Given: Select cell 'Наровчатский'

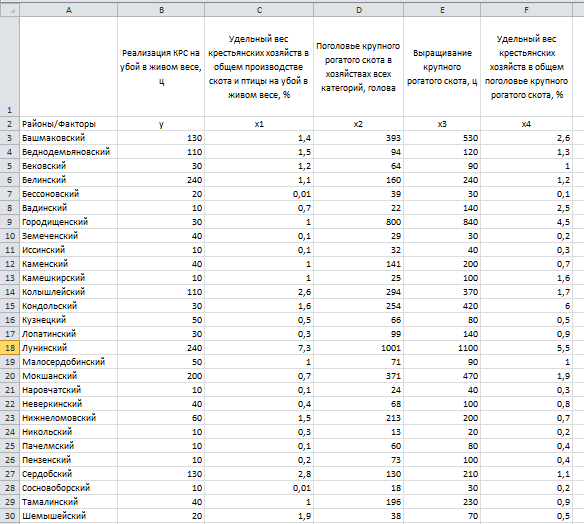Looking at the screenshot, I should pyautogui.click(x=69, y=390).
